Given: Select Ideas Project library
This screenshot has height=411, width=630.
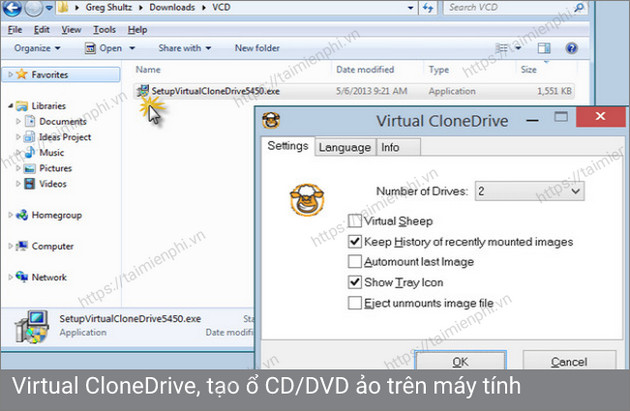Looking at the screenshot, I should 65,137.
